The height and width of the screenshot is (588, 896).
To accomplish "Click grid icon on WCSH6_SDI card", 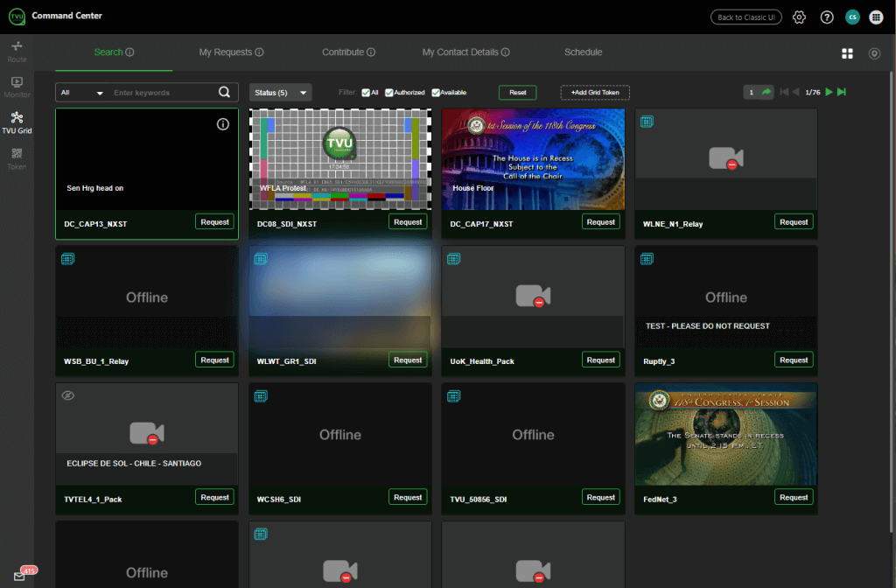I will [261, 396].
